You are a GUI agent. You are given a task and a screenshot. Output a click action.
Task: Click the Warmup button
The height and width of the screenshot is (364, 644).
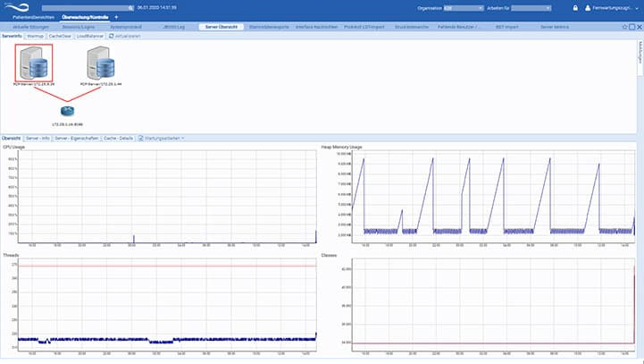click(35, 36)
